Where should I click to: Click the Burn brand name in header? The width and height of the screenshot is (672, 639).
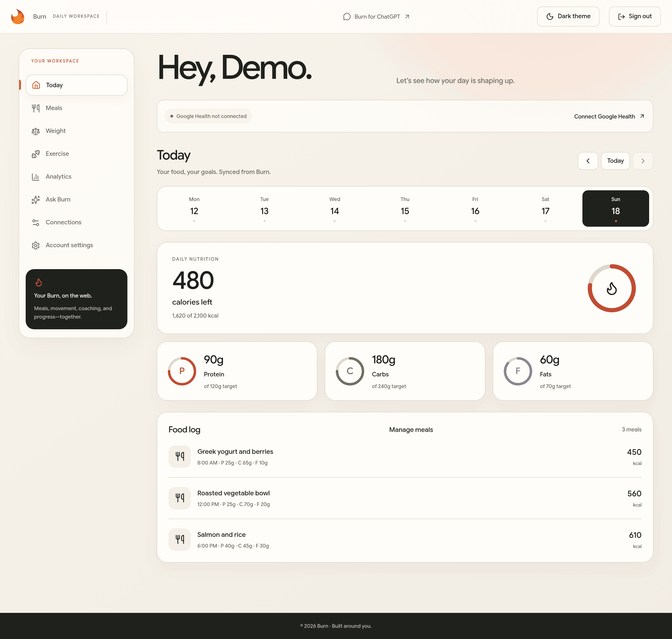click(x=39, y=16)
